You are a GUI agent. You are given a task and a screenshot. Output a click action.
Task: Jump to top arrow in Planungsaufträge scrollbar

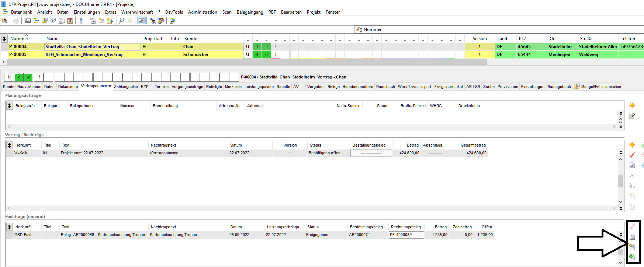(621, 113)
